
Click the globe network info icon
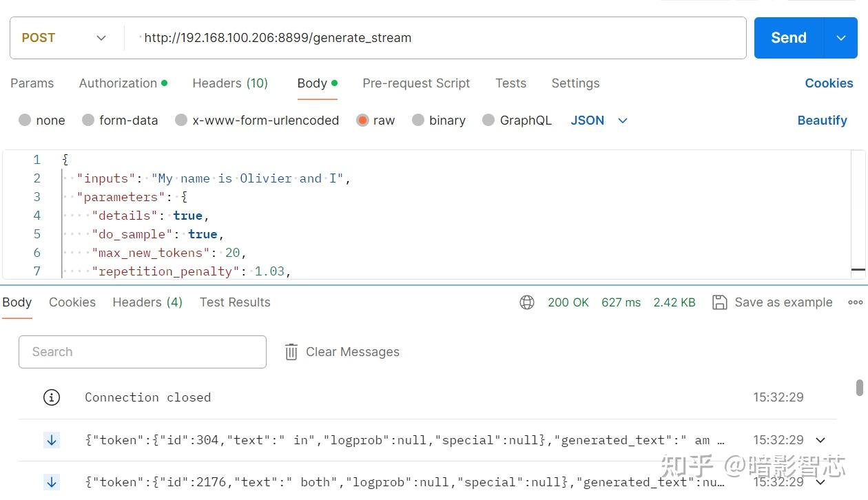pos(527,302)
